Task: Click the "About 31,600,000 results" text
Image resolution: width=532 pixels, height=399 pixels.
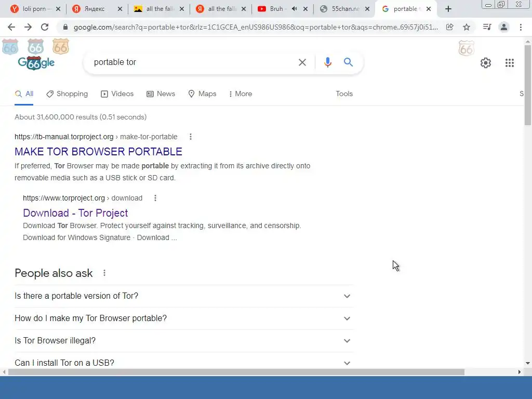Action: [x=56, y=117]
